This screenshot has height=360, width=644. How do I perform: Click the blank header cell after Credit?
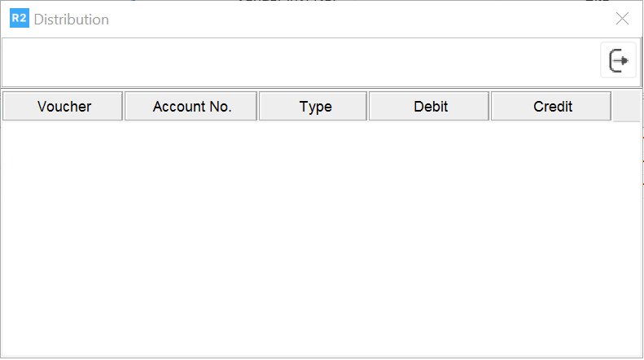(x=625, y=107)
